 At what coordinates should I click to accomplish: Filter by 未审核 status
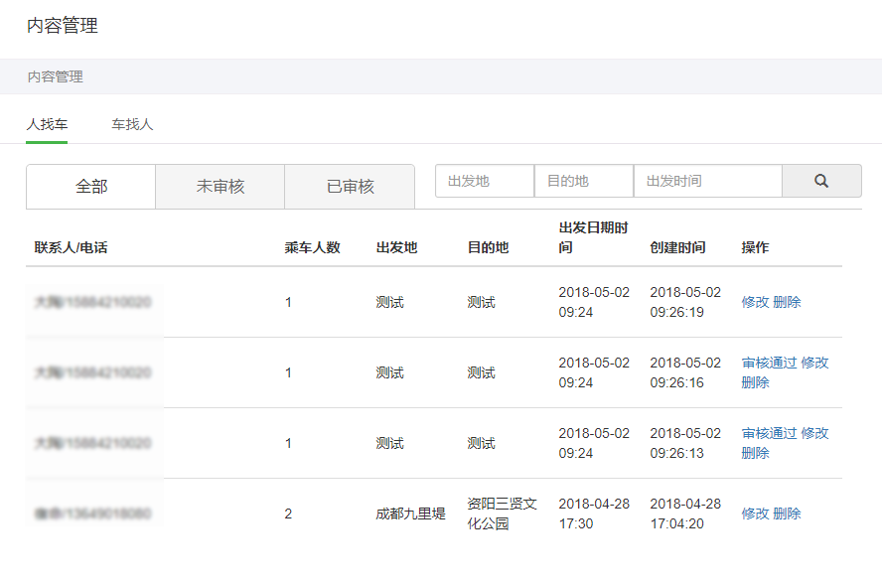(x=220, y=187)
